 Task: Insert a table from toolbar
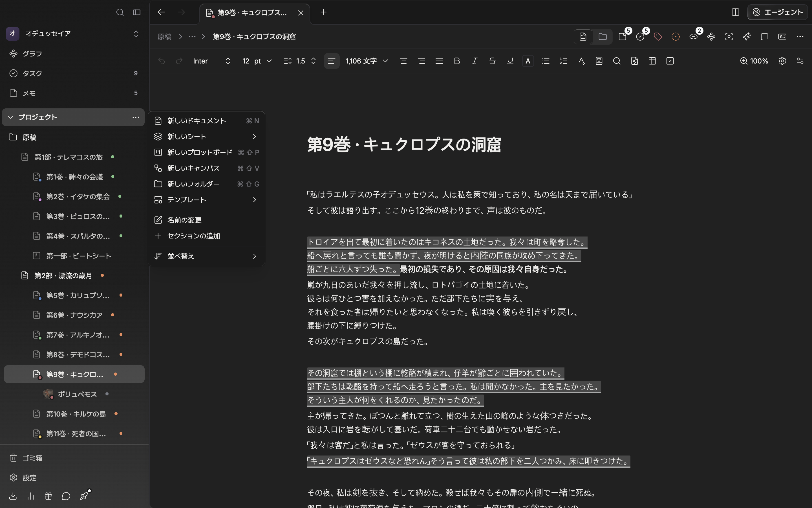(x=652, y=61)
